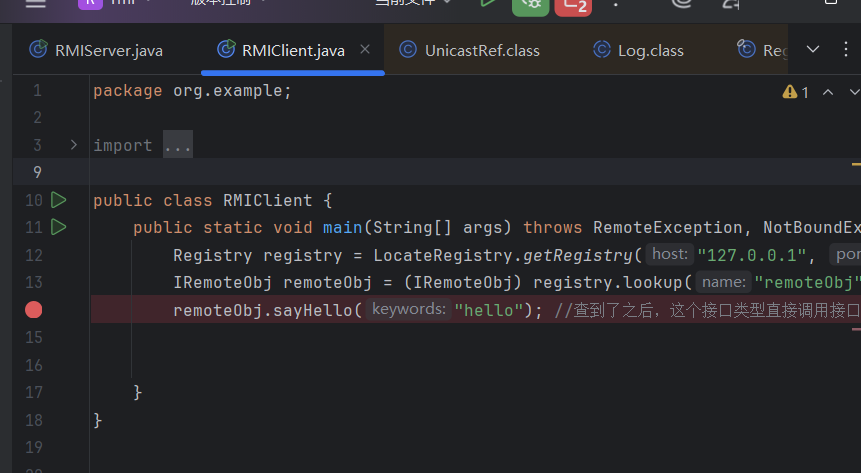Click the run gutter icon beside the main method
The width and height of the screenshot is (861, 473).
click(58, 227)
